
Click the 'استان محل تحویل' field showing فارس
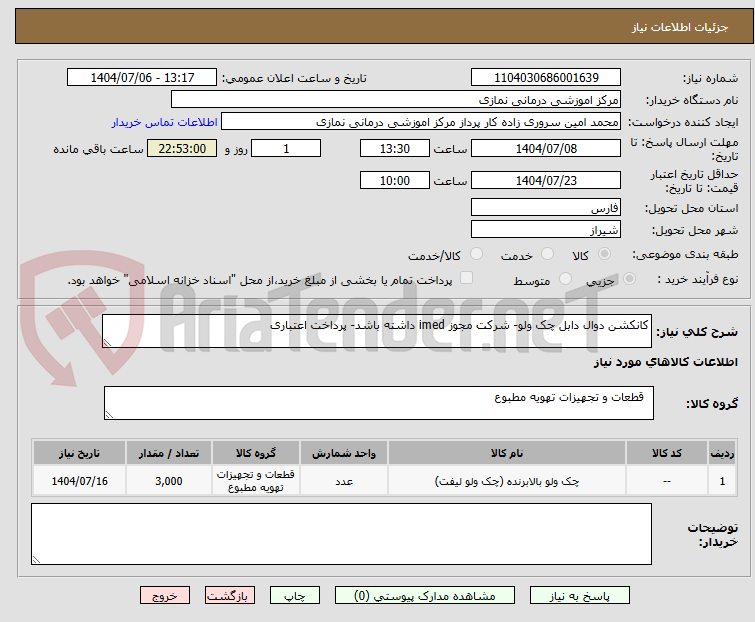[x=546, y=208]
